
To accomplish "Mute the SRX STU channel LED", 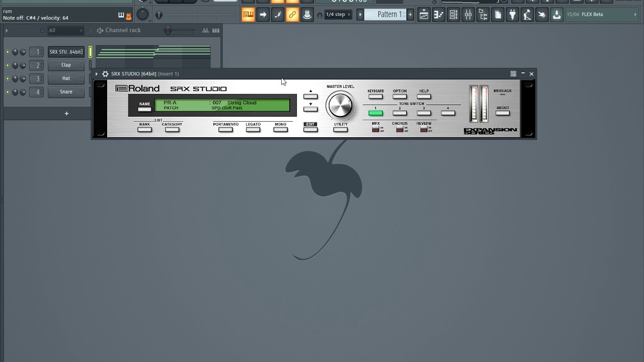I will tap(8, 52).
